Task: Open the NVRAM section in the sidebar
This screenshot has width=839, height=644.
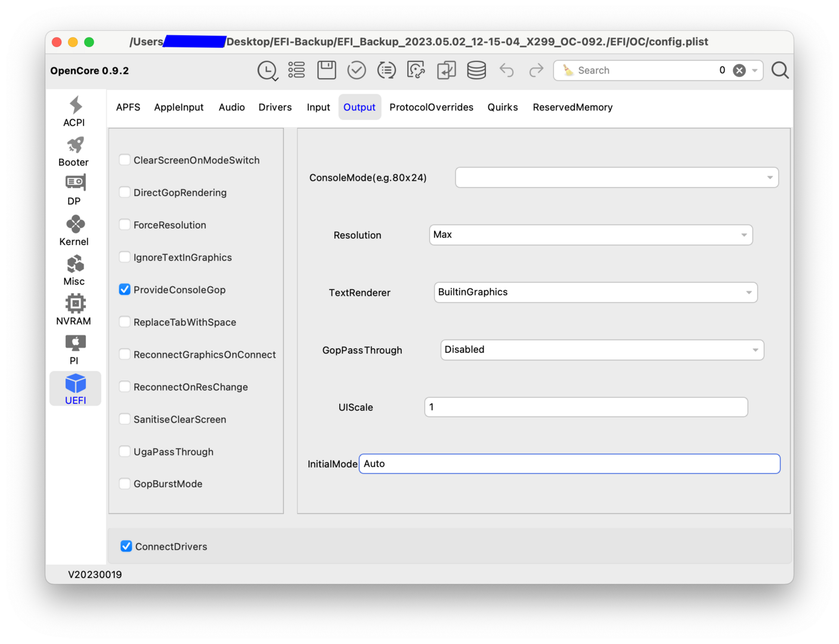Action: coord(75,310)
